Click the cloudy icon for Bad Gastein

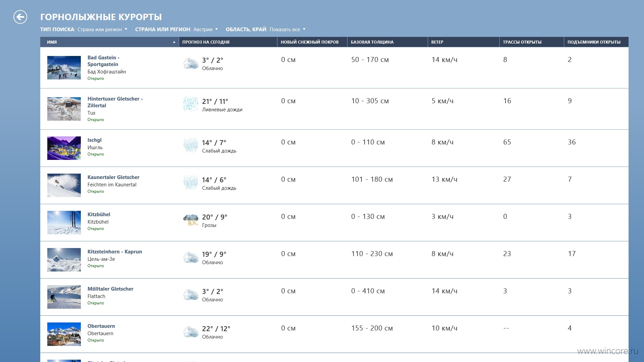(191, 63)
